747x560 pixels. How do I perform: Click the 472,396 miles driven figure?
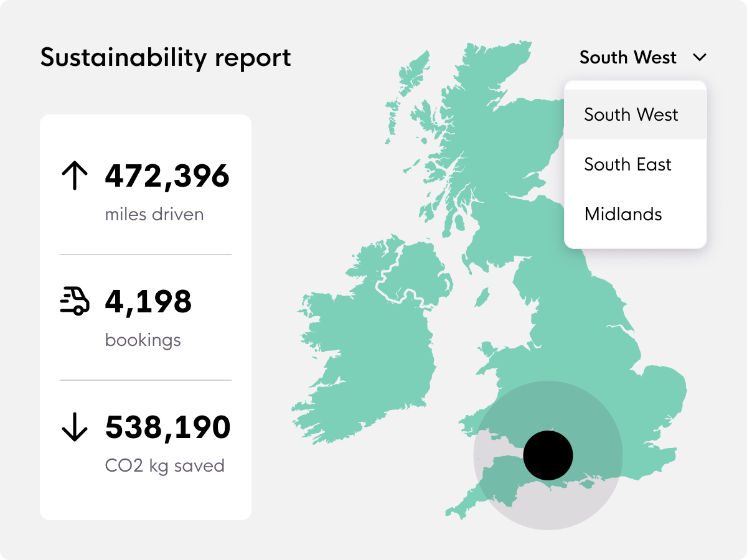pyautogui.click(x=167, y=176)
